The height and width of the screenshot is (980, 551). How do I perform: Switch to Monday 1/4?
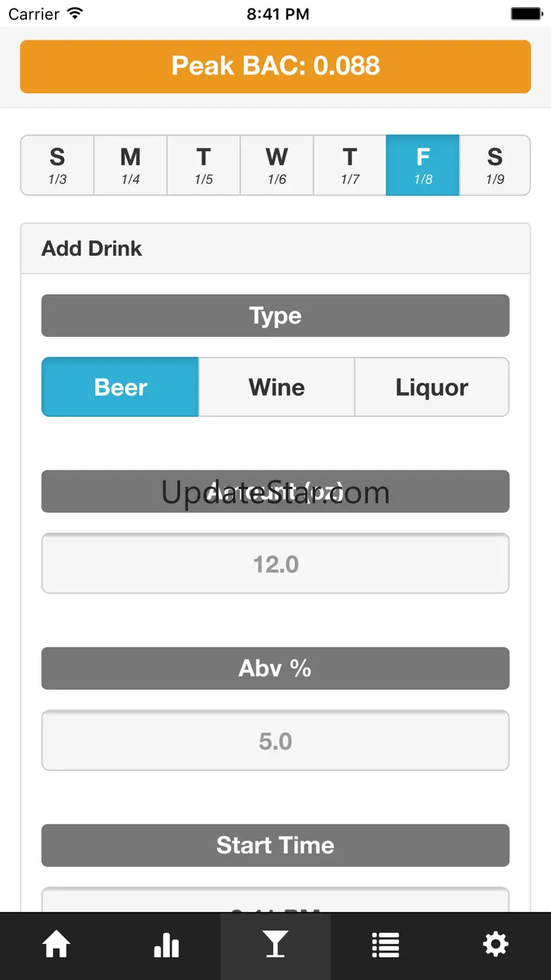coord(131,165)
